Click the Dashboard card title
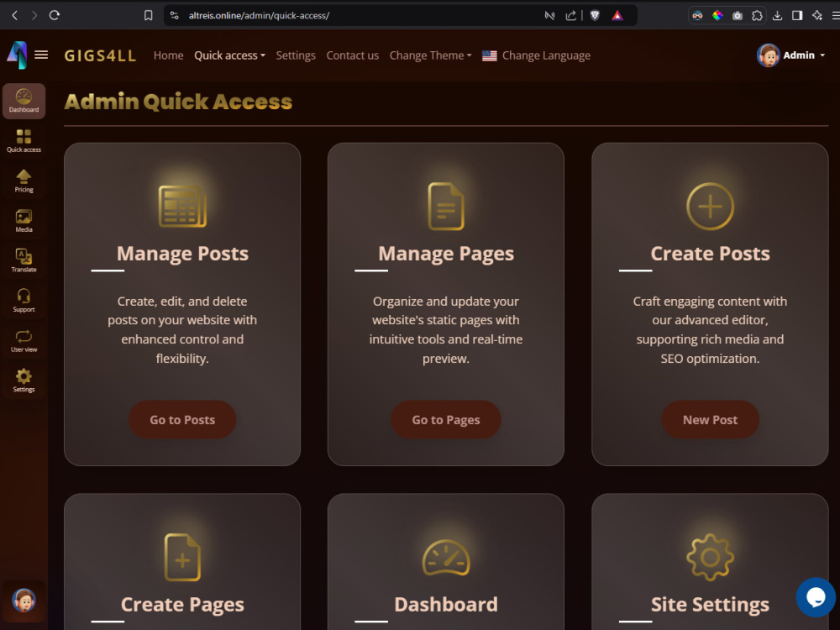This screenshot has height=630, width=840. click(446, 605)
